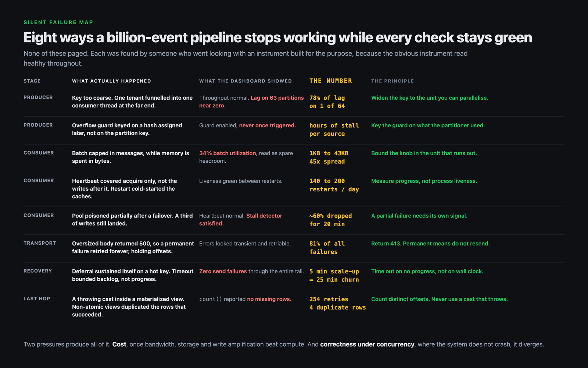Click the 'STAGE' column header
The width and height of the screenshot is (588, 368).
click(32, 81)
